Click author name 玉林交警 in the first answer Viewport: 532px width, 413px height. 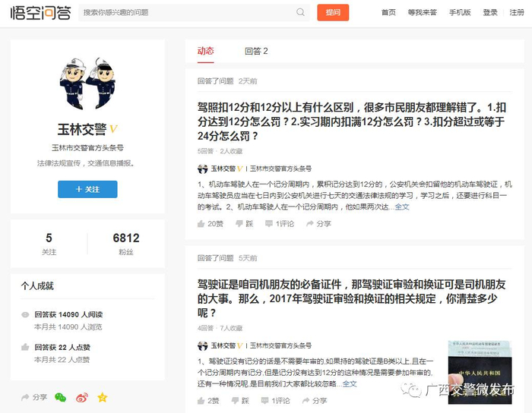coord(223,169)
